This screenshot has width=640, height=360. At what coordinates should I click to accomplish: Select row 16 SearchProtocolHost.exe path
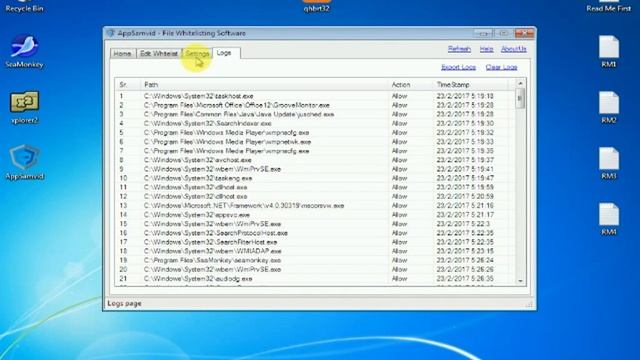[x=216, y=233]
